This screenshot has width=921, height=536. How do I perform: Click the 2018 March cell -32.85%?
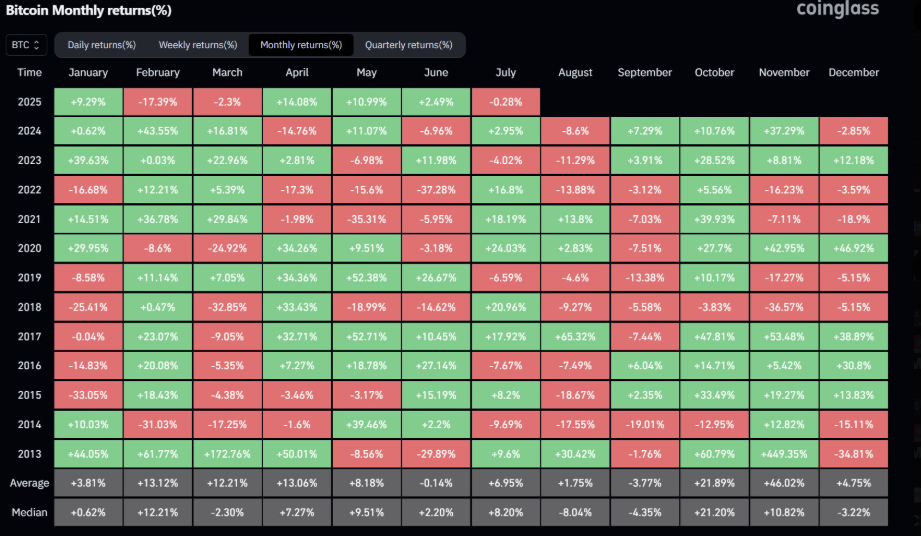(227, 307)
